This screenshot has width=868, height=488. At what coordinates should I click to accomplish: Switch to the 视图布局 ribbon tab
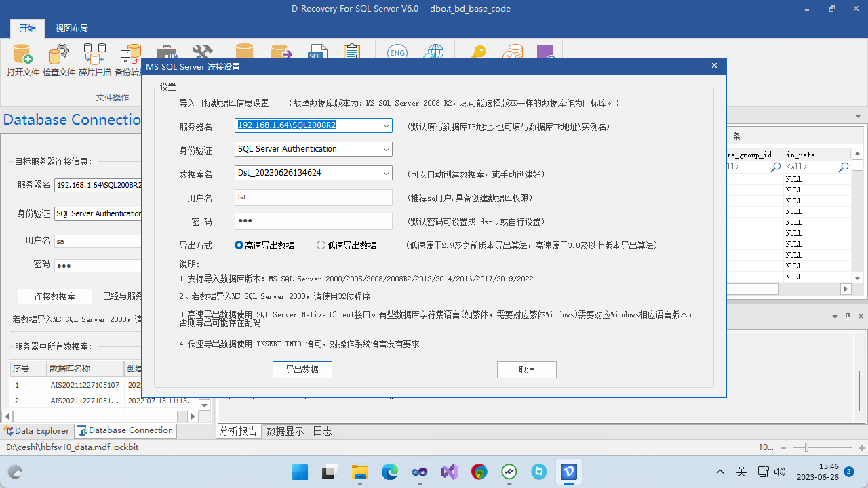71,28
